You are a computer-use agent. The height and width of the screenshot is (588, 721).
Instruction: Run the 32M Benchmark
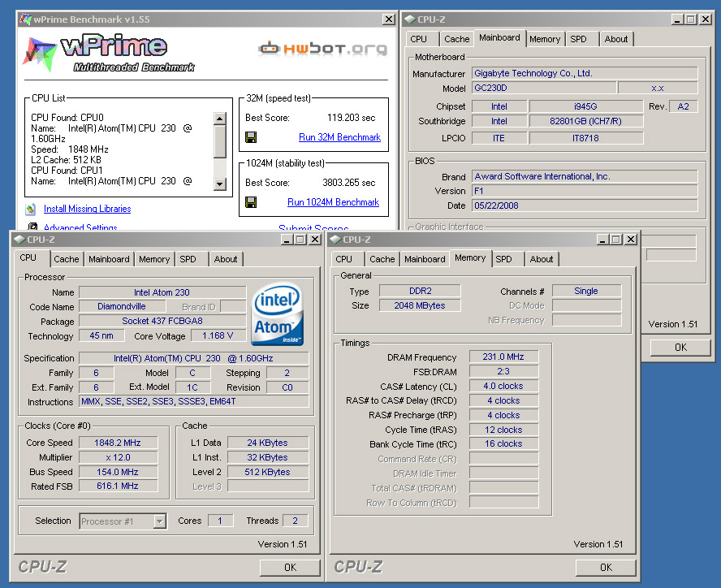coord(340,137)
